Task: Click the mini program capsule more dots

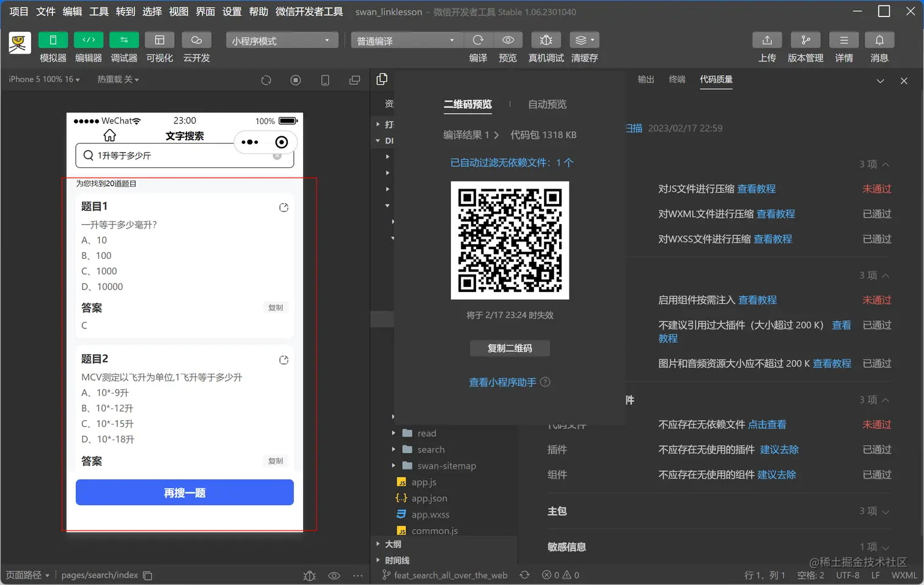Action: pos(249,142)
